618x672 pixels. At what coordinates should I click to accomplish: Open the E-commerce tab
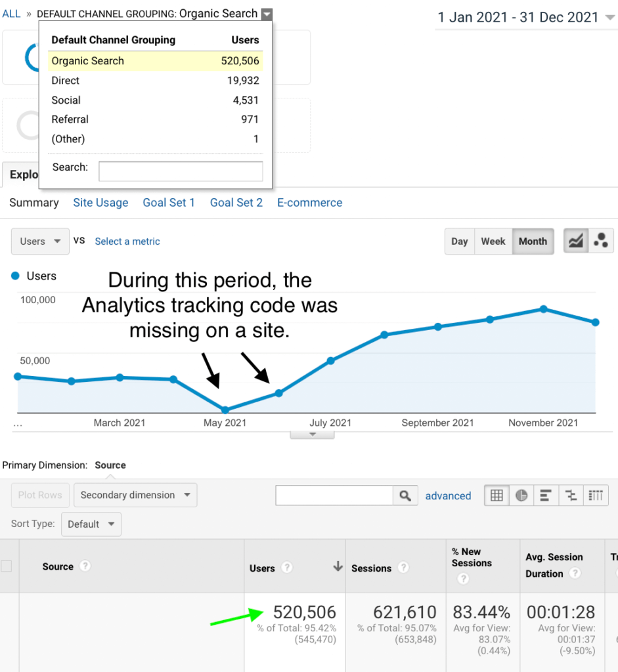(309, 203)
